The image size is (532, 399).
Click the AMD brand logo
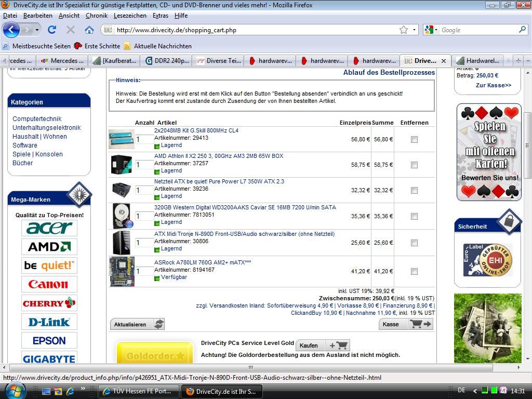coord(49,247)
